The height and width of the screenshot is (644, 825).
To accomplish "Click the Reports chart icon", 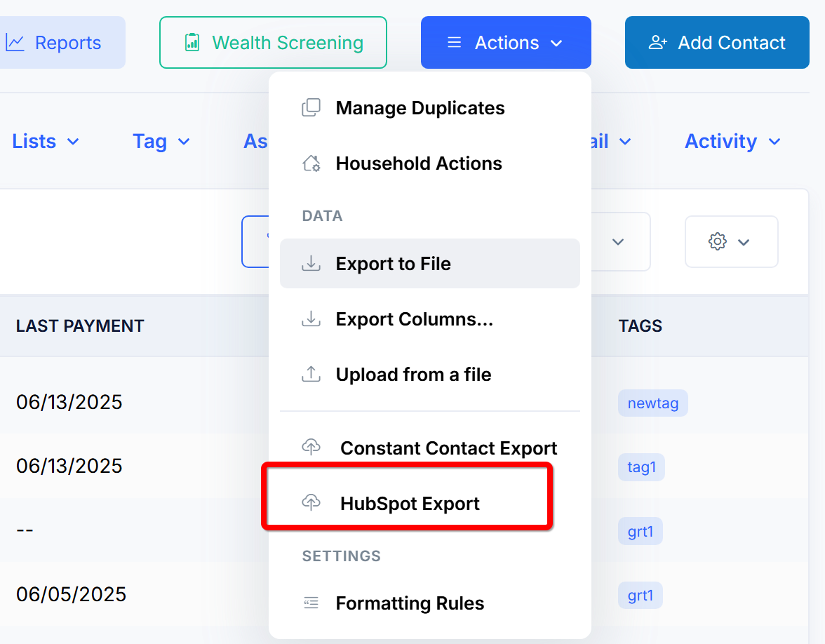I will 15,43.
